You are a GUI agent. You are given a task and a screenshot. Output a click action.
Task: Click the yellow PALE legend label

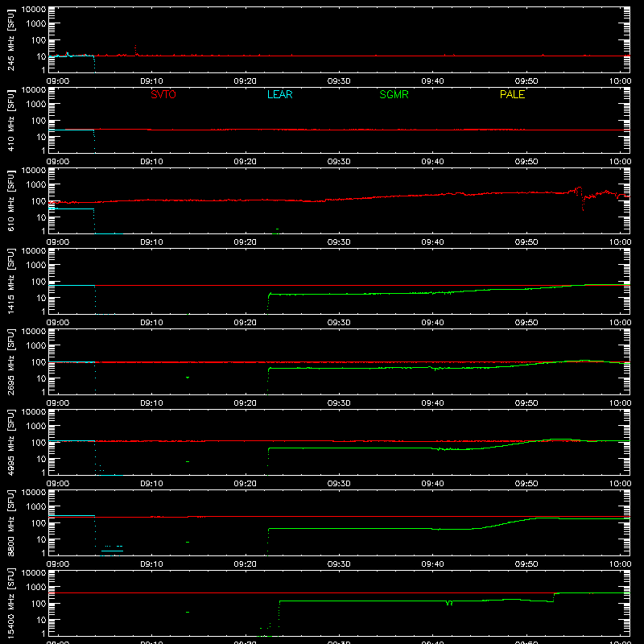[x=512, y=94]
